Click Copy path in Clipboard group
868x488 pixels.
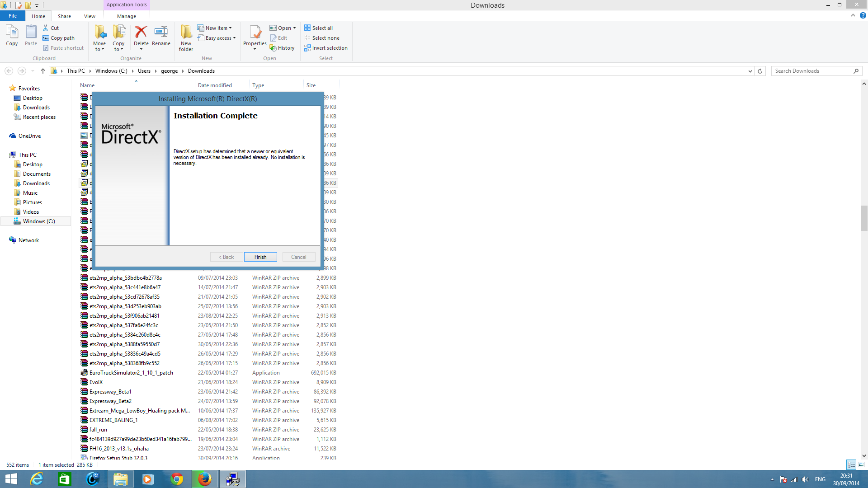click(59, 38)
